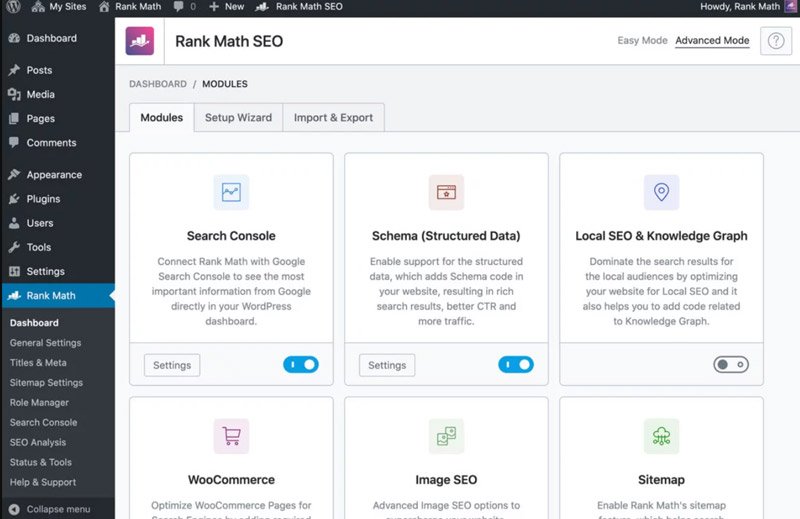Click the Search Console module icon
800x519 pixels.
[x=231, y=192]
